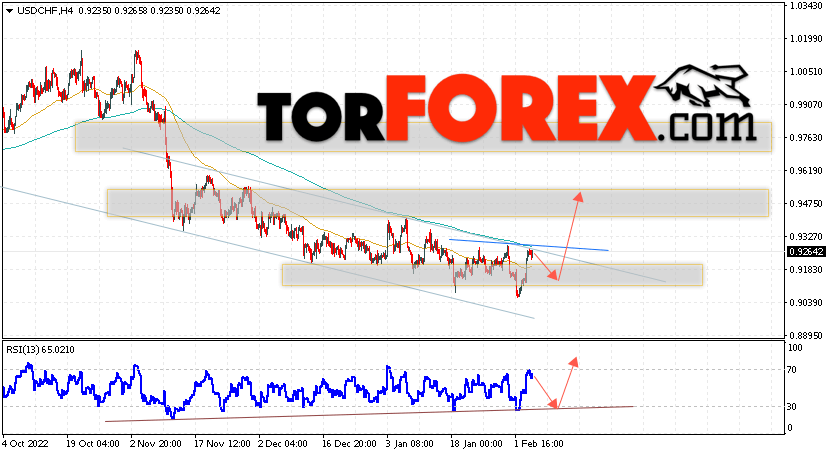Click the RSI 0 level label
Viewport: 830px width, 455px height.
790,427
